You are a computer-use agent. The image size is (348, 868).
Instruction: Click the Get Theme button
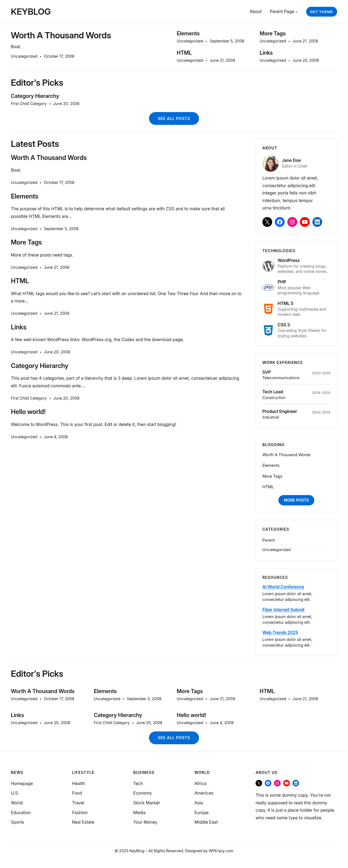(x=321, y=11)
